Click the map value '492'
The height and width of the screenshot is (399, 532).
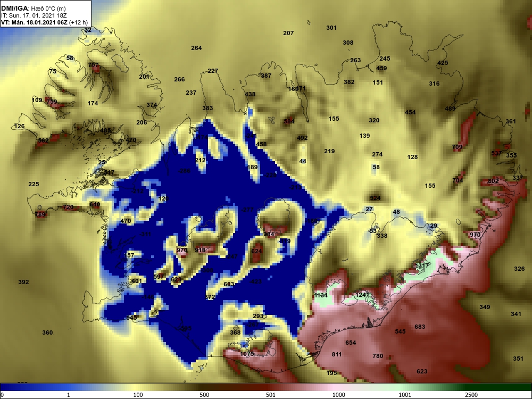(302, 138)
